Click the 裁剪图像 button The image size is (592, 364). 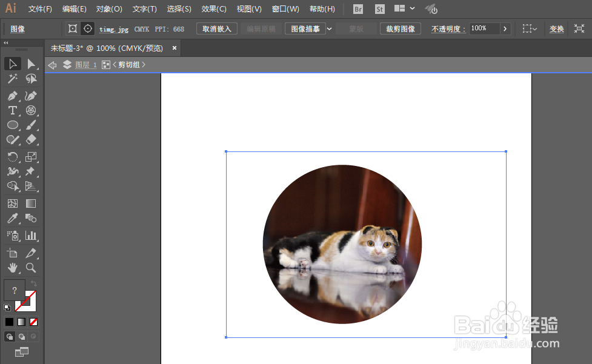[x=401, y=28]
